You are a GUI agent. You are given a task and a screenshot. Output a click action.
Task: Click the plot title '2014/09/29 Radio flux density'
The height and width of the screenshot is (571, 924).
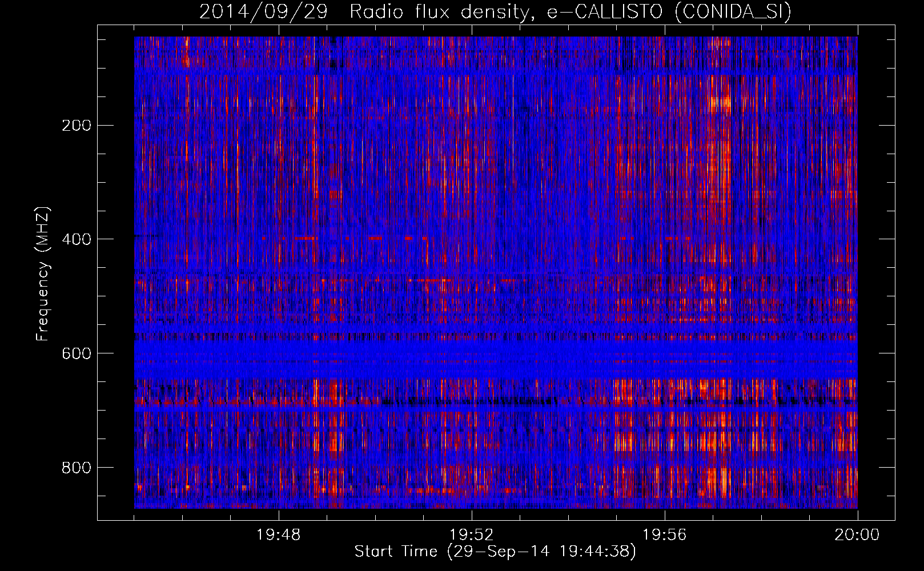click(495, 11)
